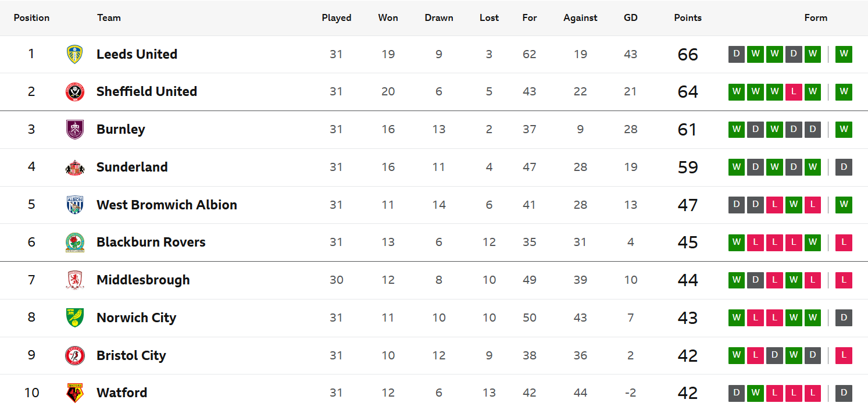868x410 pixels.
Task: Click the Norwich City canary crest
Action: pos(75,318)
